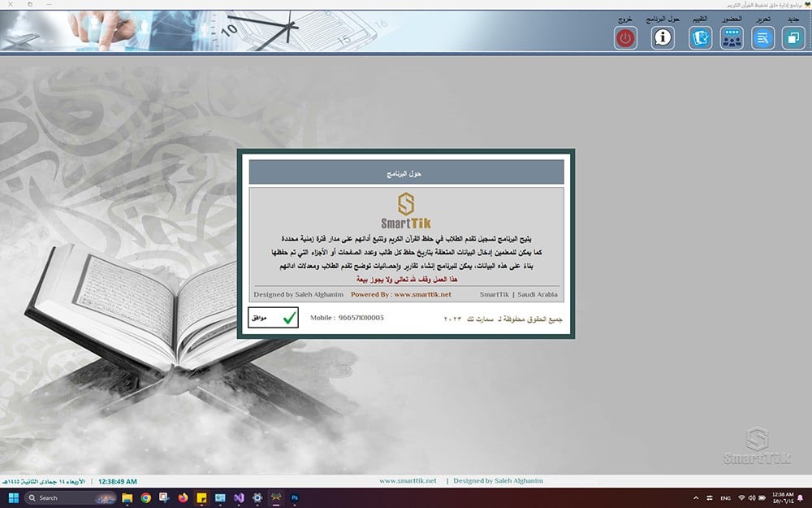Image resolution: width=812 pixels, height=508 pixels.
Task: Click www.smarttik.net in the status bar
Action: (408, 480)
